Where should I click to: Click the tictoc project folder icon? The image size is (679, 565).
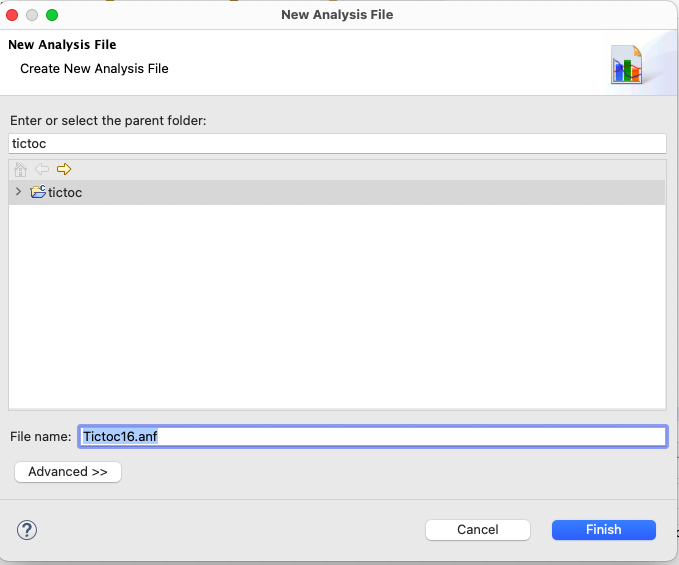click(x=38, y=192)
